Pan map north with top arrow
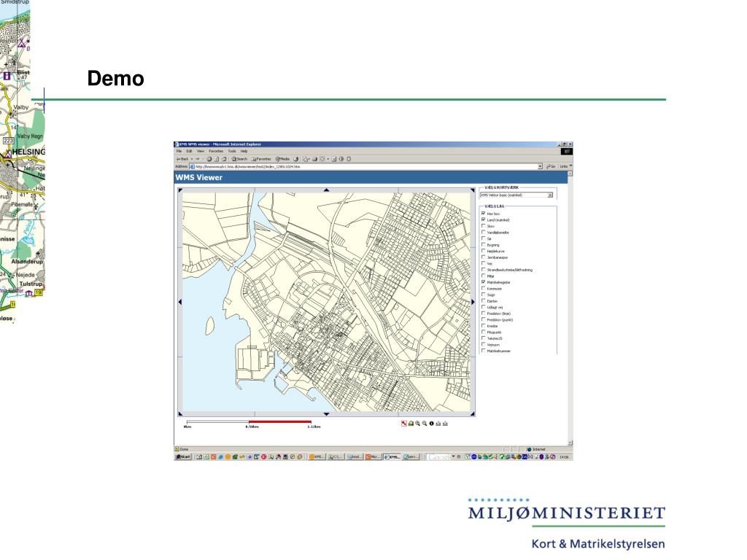The image size is (747, 560). pyautogui.click(x=326, y=190)
